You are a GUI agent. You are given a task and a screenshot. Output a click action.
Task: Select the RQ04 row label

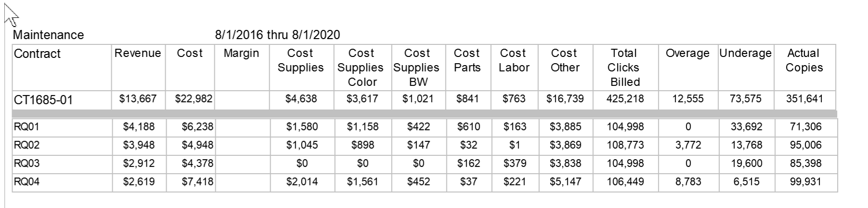pos(27,182)
